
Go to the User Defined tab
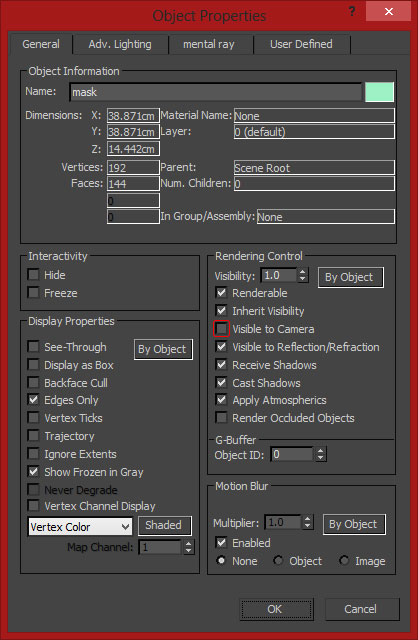(x=301, y=44)
